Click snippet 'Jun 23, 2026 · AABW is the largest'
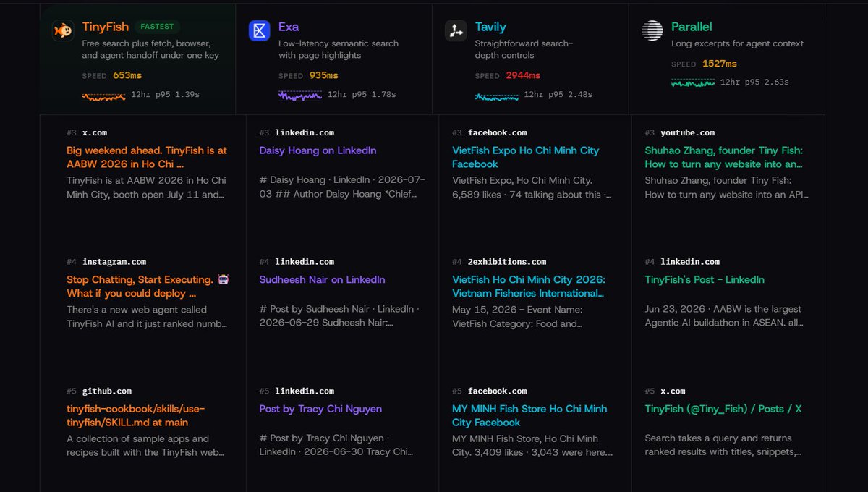 click(723, 316)
